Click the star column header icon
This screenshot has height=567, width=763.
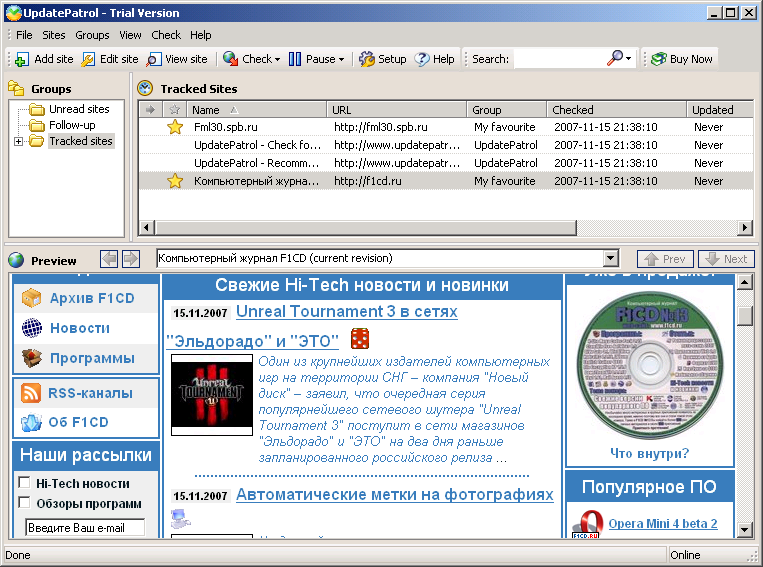pyautogui.click(x=174, y=110)
